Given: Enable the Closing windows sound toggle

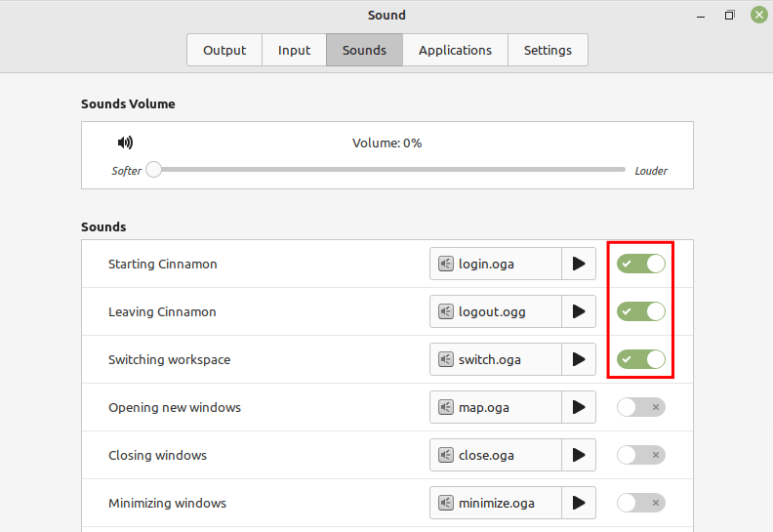Looking at the screenshot, I should click(641, 455).
